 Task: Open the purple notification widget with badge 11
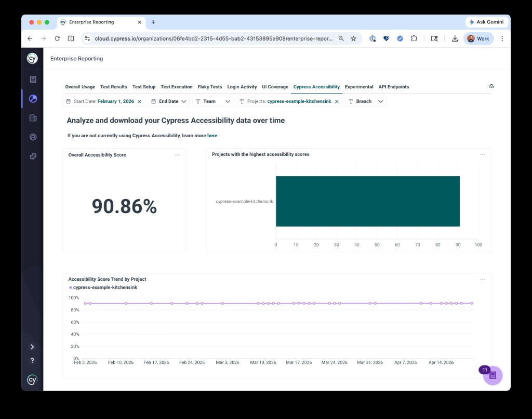tap(493, 375)
